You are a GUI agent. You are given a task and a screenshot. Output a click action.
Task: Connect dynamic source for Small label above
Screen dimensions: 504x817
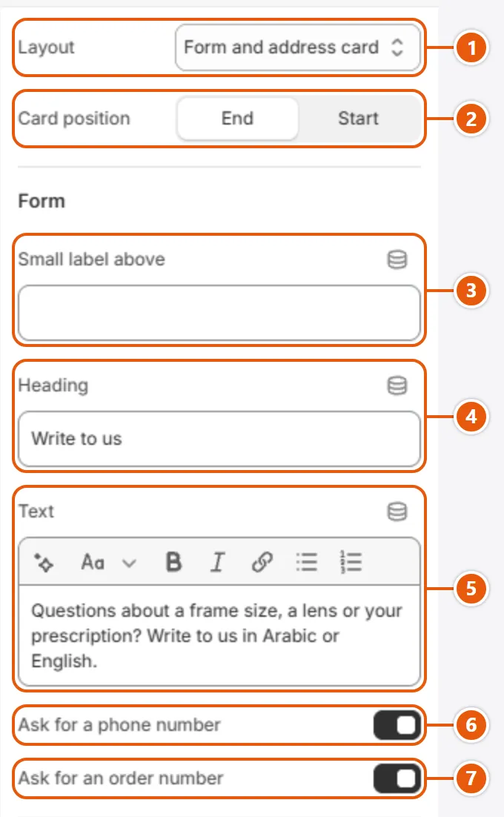coord(397,259)
